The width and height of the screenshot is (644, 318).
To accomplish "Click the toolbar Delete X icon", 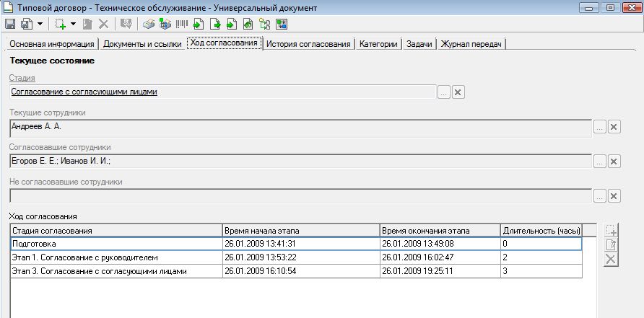I will tap(103, 25).
